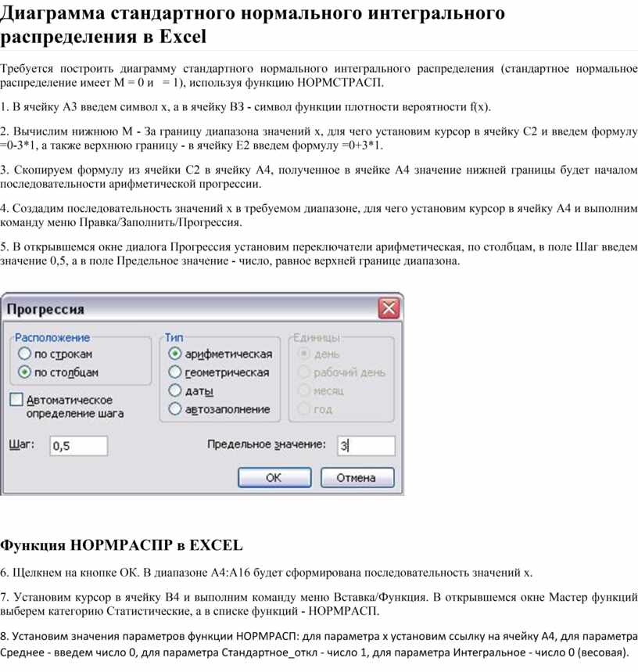The height and width of the screenshot is (672, 638).
Task: Select the 'день' unit radio button
Action: tap(303, 354)
